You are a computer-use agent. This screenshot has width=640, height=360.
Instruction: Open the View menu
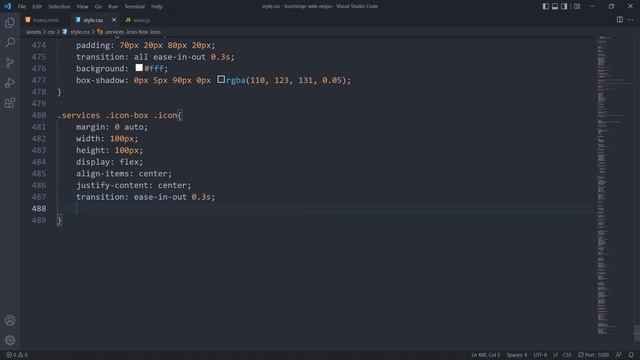click(82, 7)
